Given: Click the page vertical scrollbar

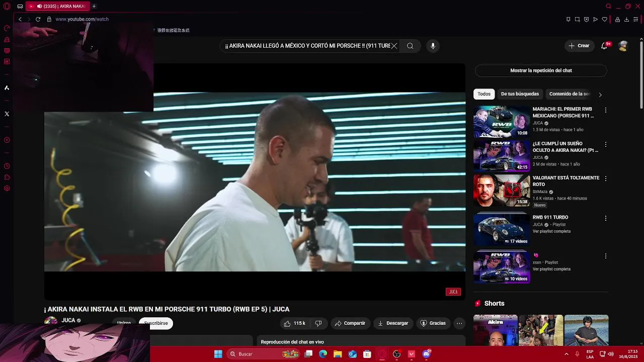Looking at the screenshot, I should pos(641,75).
